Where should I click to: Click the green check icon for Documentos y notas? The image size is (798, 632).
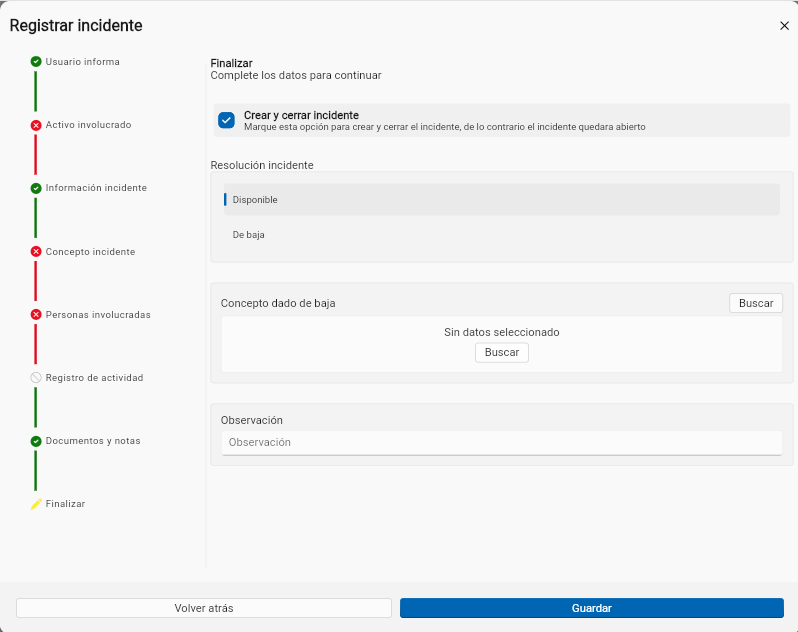[x=36, y=441]
